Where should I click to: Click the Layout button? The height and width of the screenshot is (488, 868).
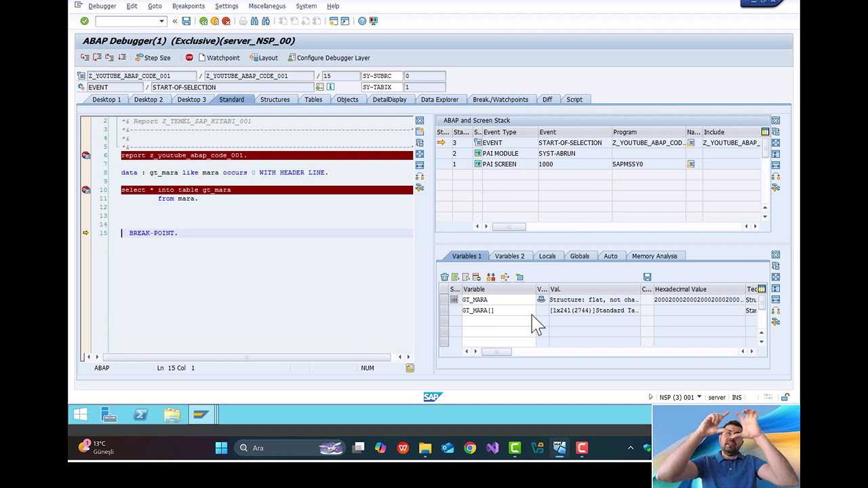[x=264, y=58]
